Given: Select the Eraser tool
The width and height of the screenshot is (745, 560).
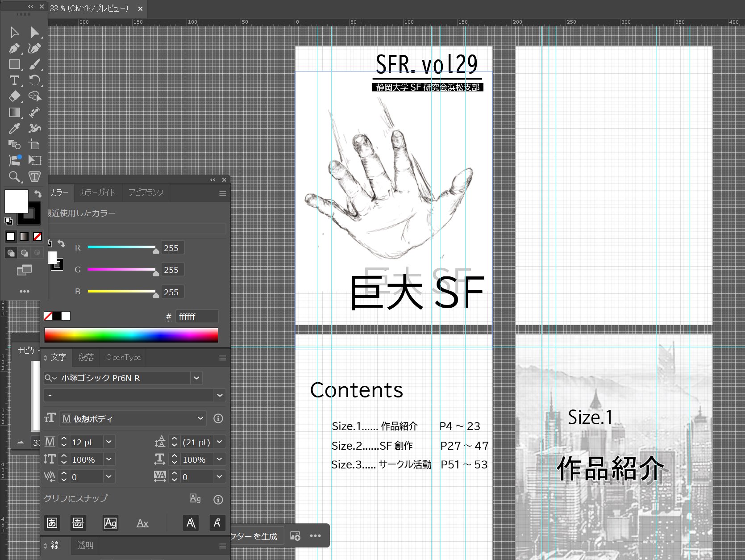Looking at the screenshot, I should [x=14, y=96].
